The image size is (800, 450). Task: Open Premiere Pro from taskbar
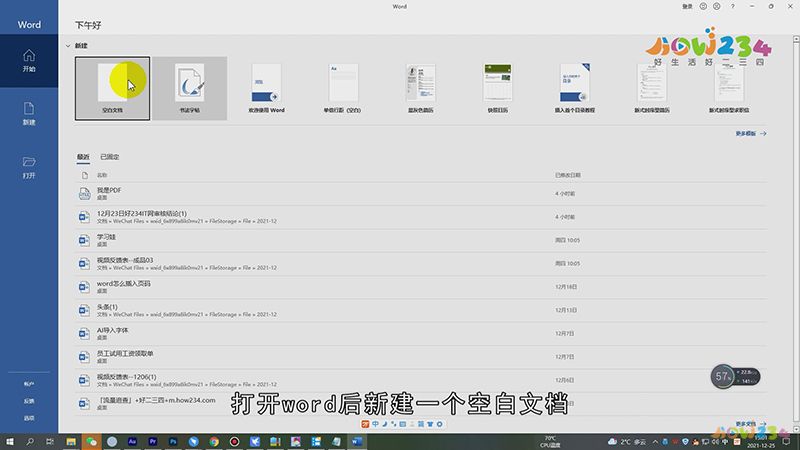pos(153,442)
